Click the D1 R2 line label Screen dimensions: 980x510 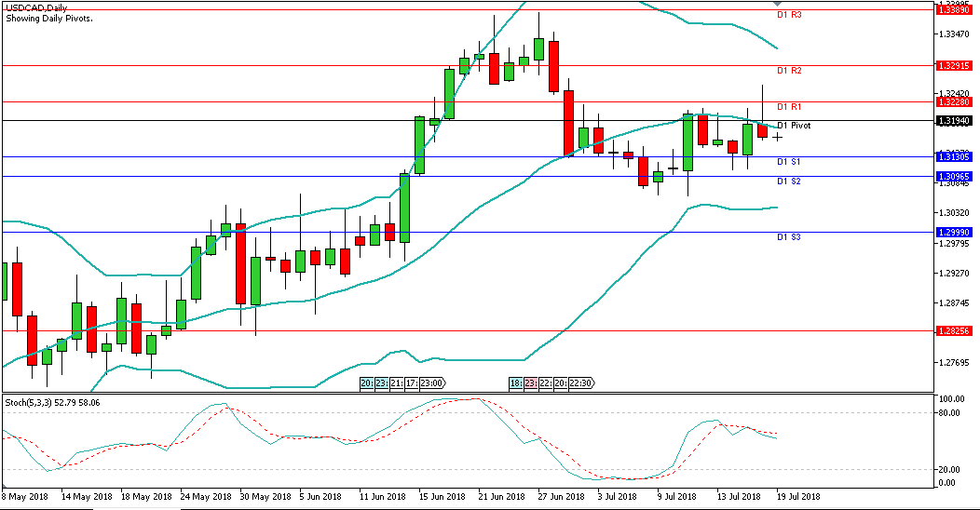pos(789,71)
